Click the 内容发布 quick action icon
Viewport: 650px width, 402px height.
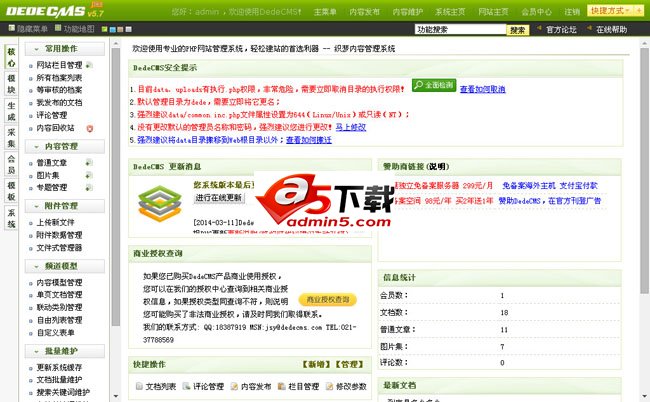tap(234, 386)
